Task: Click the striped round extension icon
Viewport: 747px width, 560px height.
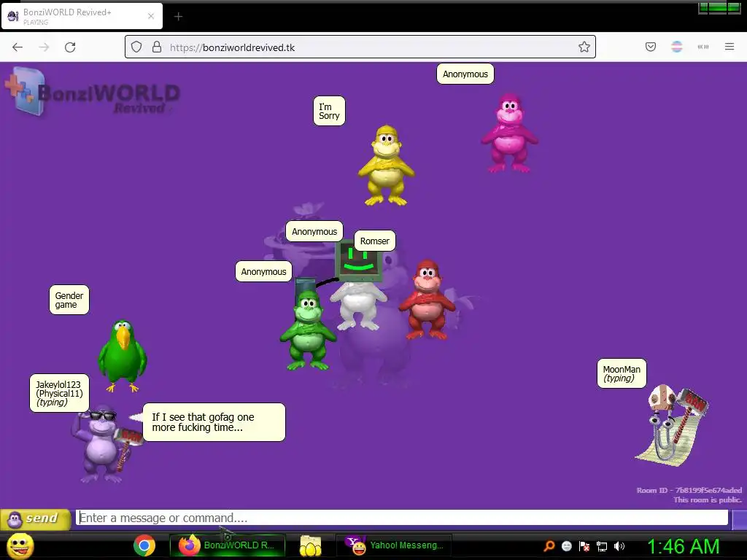Action: coord(677,47)
